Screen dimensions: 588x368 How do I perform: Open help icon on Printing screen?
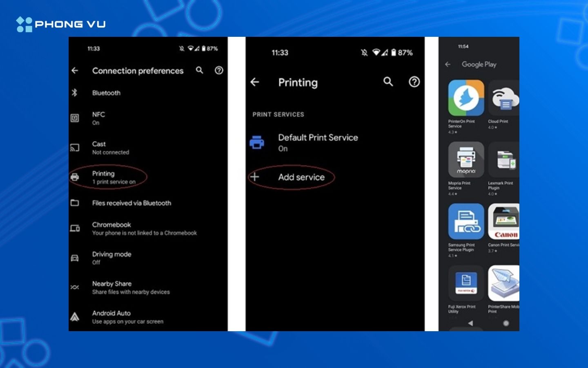[x=414, y=82]
